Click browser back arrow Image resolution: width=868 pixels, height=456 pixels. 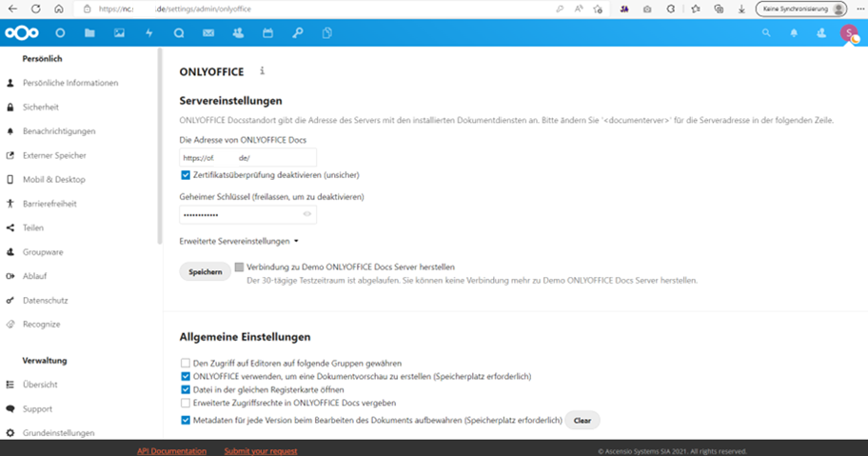pyautogui.click(x=12, y=9)
